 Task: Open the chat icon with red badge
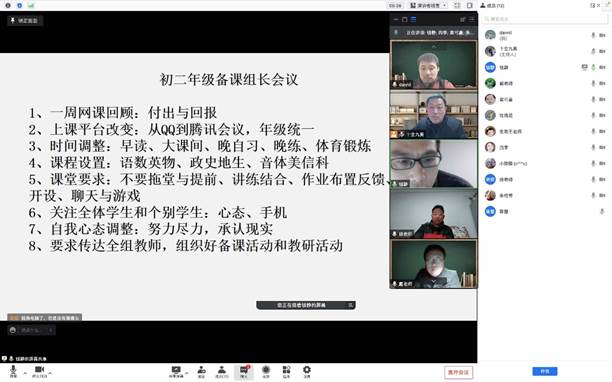pos(244,372)
